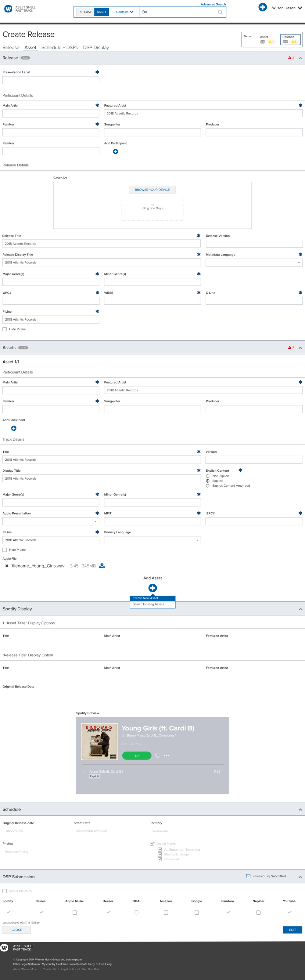305x980 pixels.
Task: Click the warning badge under Asset status
Action: pos(271,42)
